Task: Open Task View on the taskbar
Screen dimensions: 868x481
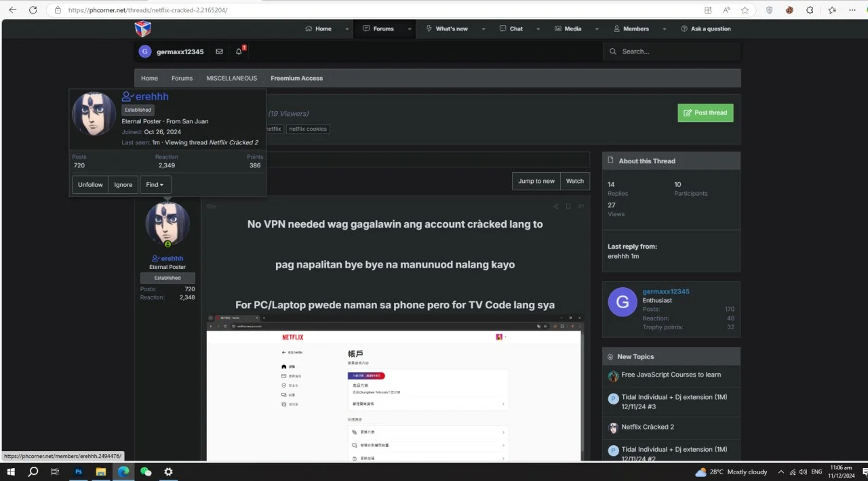Action: pos(56,472)
